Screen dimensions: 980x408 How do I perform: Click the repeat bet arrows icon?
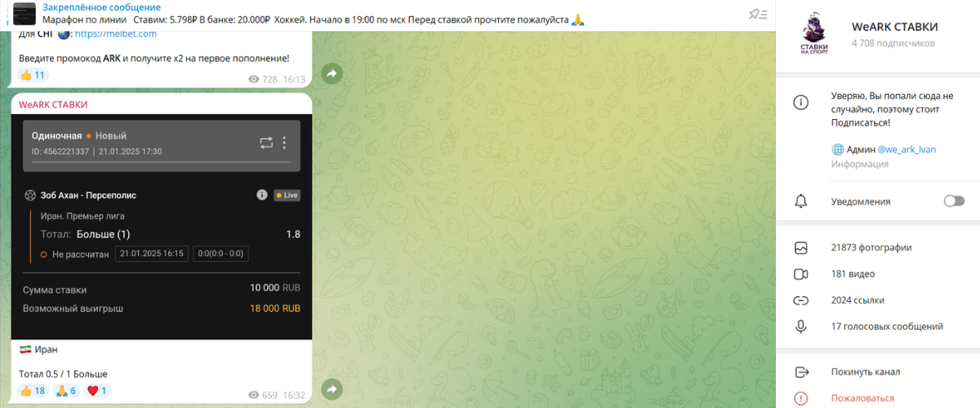[x=266, y=143]
